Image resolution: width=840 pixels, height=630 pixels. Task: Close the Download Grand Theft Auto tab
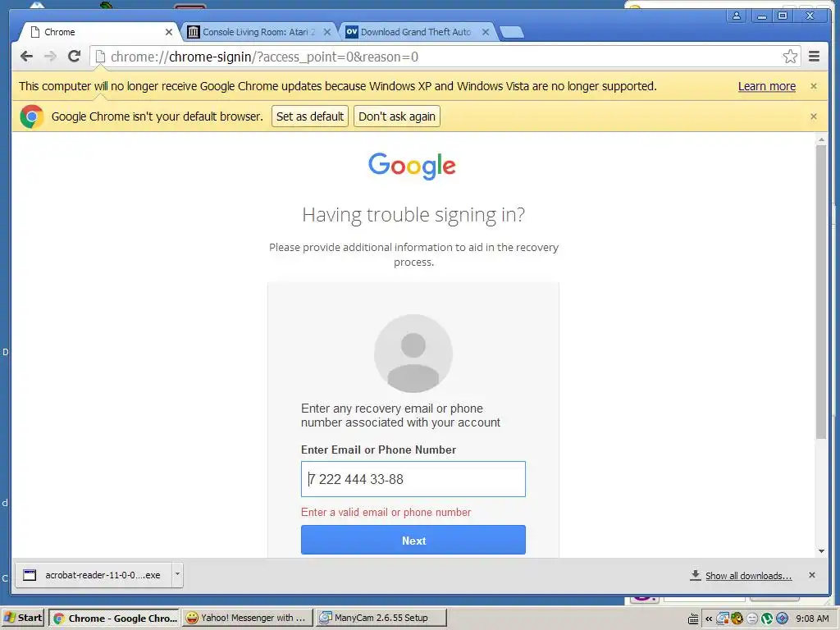click(x=486, y=32)
